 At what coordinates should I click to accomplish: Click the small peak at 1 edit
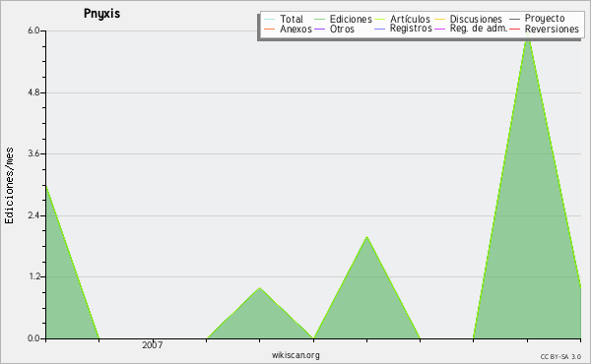(x=260, y=288)
